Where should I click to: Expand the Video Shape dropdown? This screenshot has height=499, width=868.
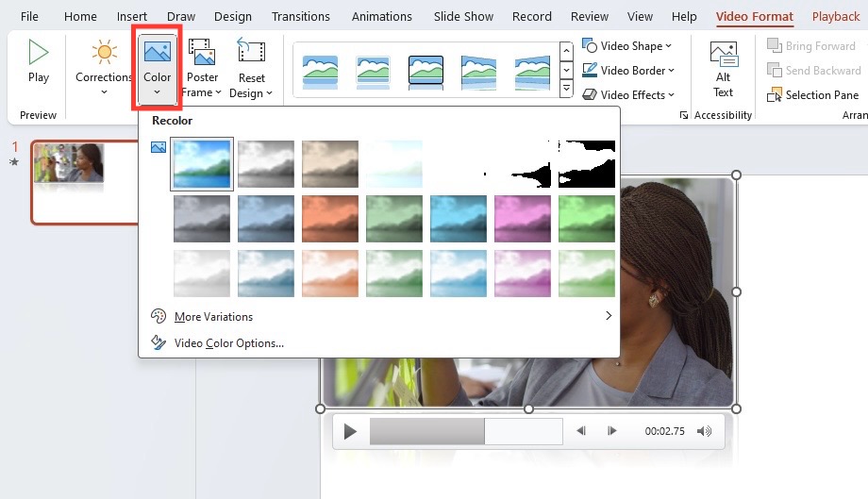click(626, 46)
